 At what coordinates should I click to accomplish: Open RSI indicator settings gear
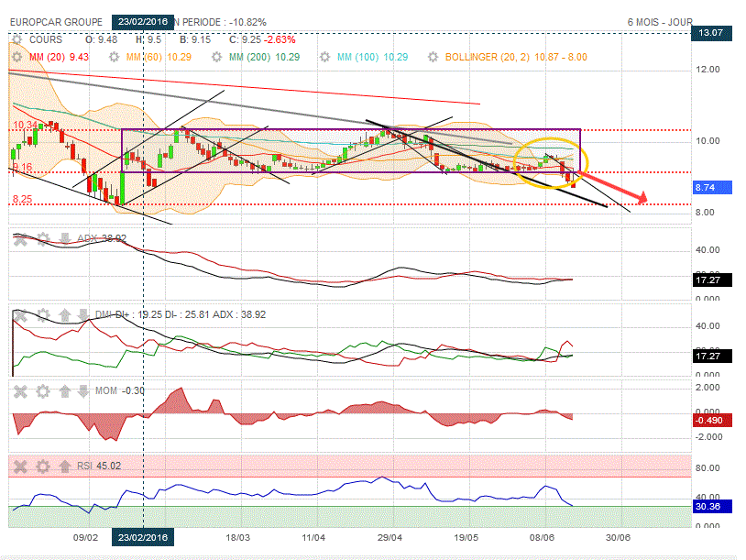point(42,467)
